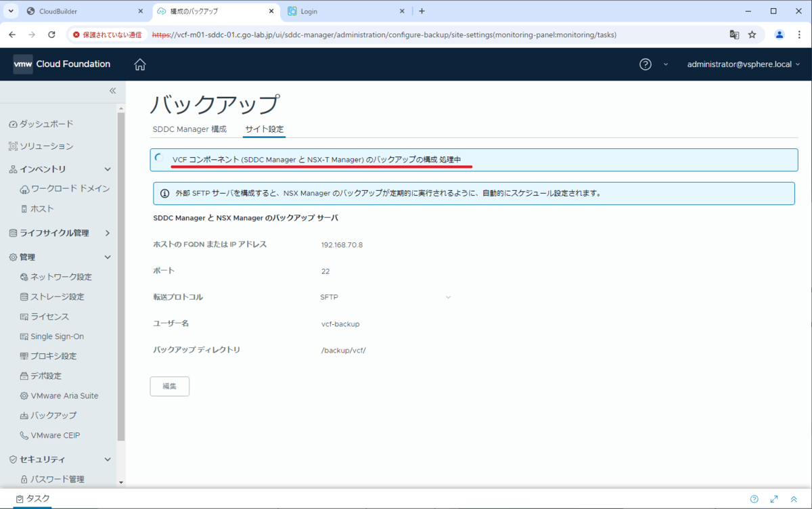The image size is (812, 509).
Task: Open the browser tab search dropdown
Action: pyautogui.click(x=11, y=12)
